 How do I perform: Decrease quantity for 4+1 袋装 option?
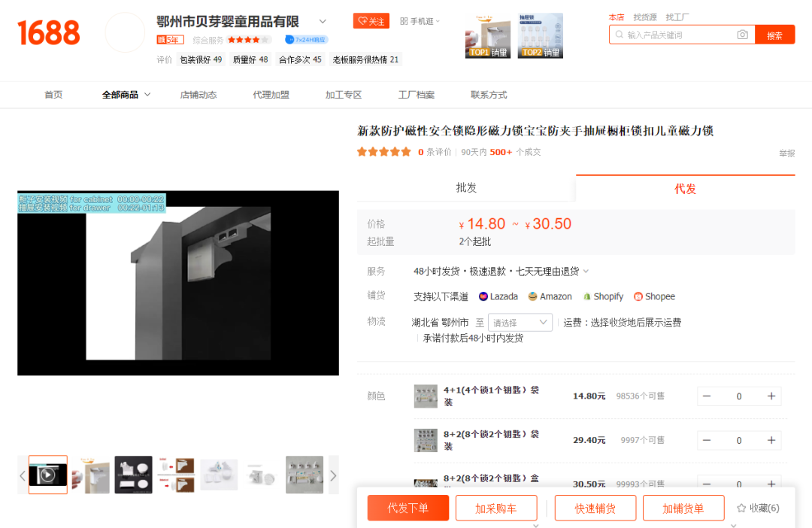(x=706, y=396)
